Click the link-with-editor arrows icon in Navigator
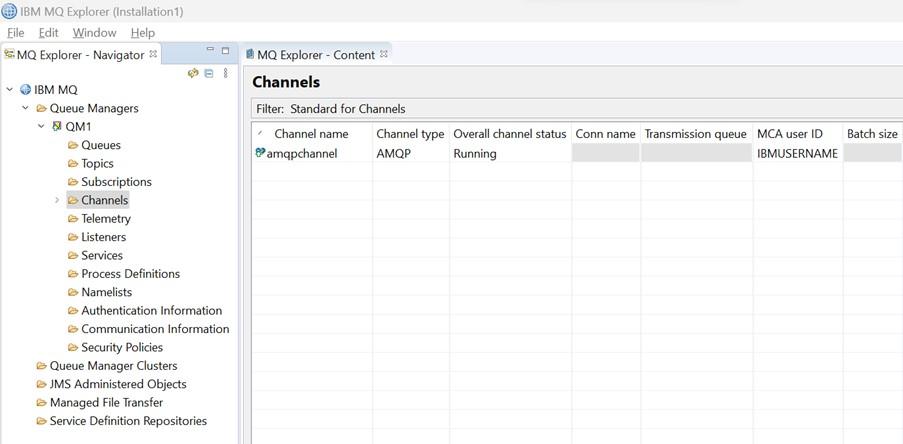Viewport: 903px width, 444px height. [194, 73]
